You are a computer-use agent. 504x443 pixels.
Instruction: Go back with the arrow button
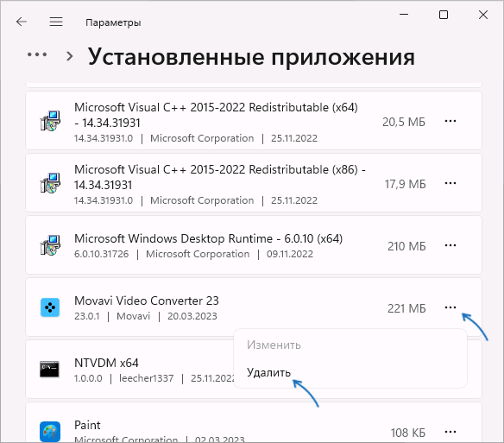point(22,22)
